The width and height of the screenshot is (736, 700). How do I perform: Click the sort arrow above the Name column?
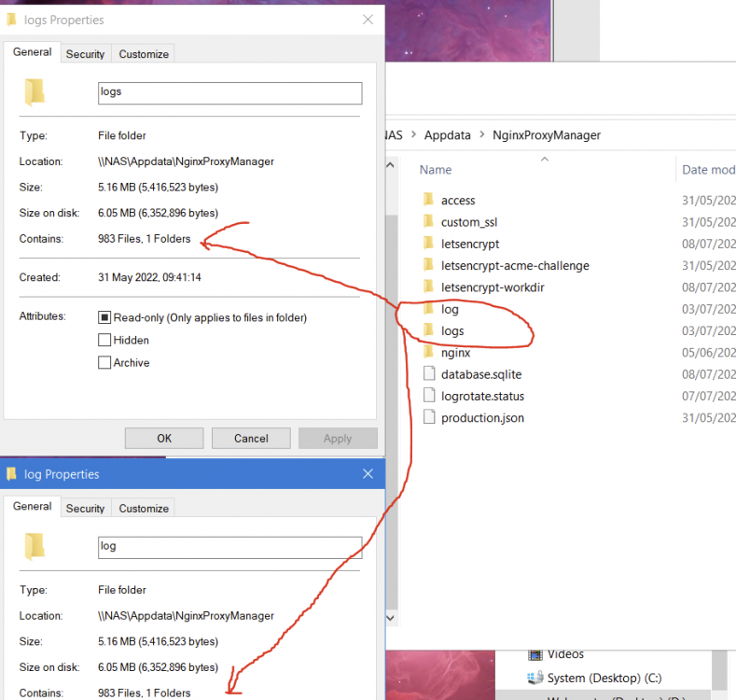(x=545, y=160)
